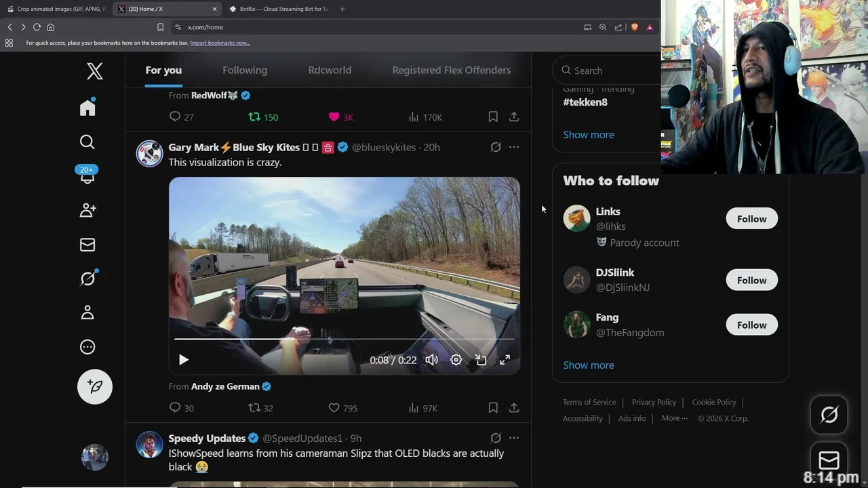Share the Gary Mark post

(514, 407)
